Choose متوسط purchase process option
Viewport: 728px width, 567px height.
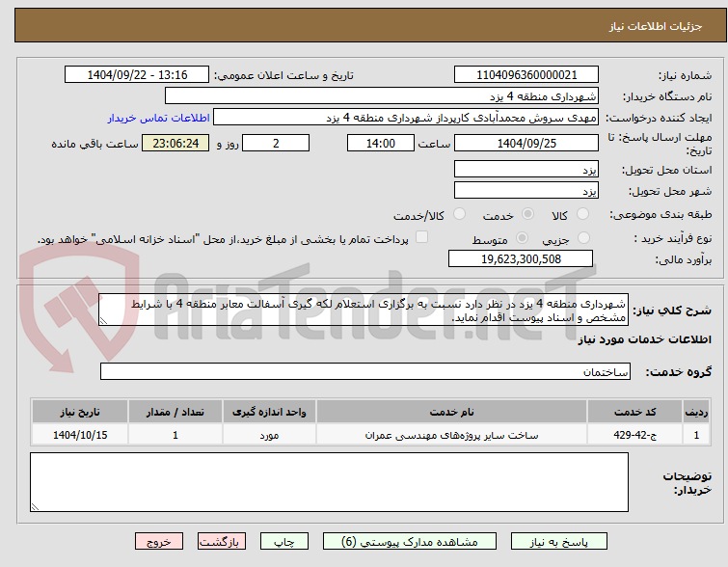(x=522, y=238)
